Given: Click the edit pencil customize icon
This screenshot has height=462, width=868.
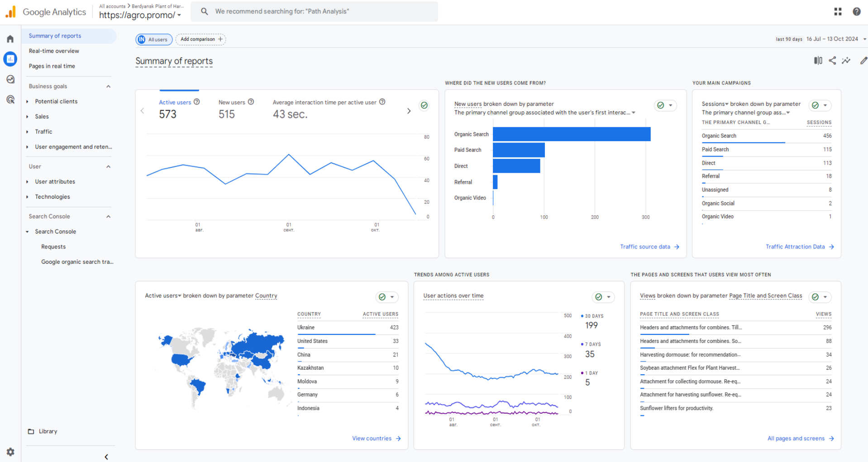Looking at the screenshot, I should point(863,61).
